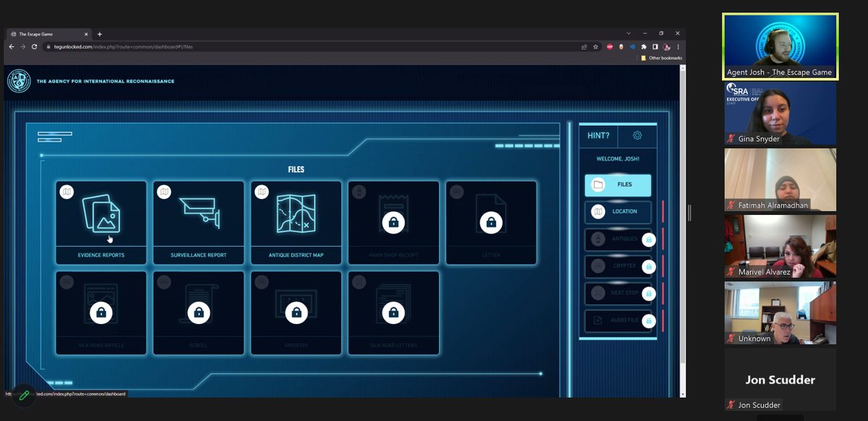This screenshot has width=868, height=421.
Task: Select the locked ANTIQUES sidebar tab
Action: (618, 239)
